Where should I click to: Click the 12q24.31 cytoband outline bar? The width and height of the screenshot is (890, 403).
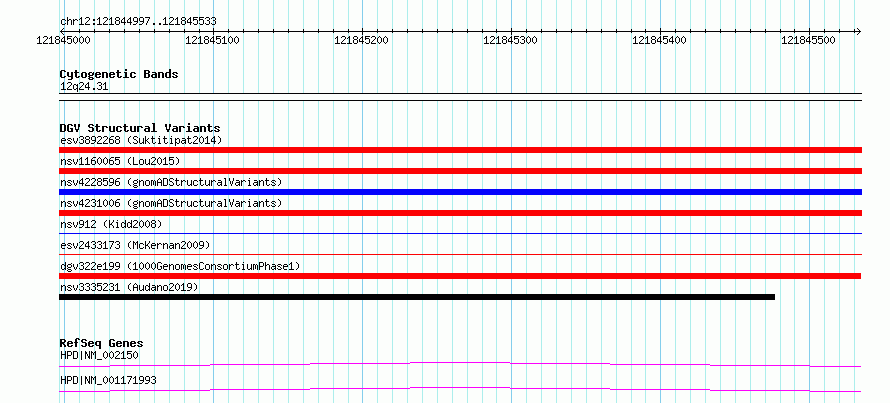click(460, 97)
